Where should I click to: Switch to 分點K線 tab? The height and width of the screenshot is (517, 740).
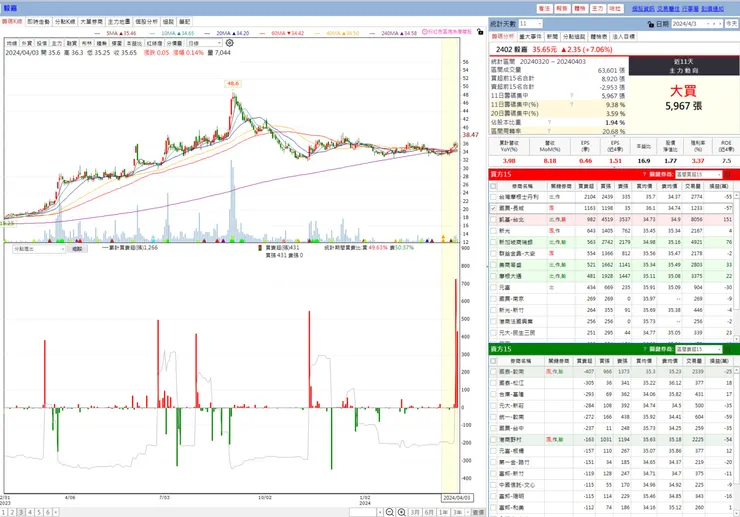point(65,22)
